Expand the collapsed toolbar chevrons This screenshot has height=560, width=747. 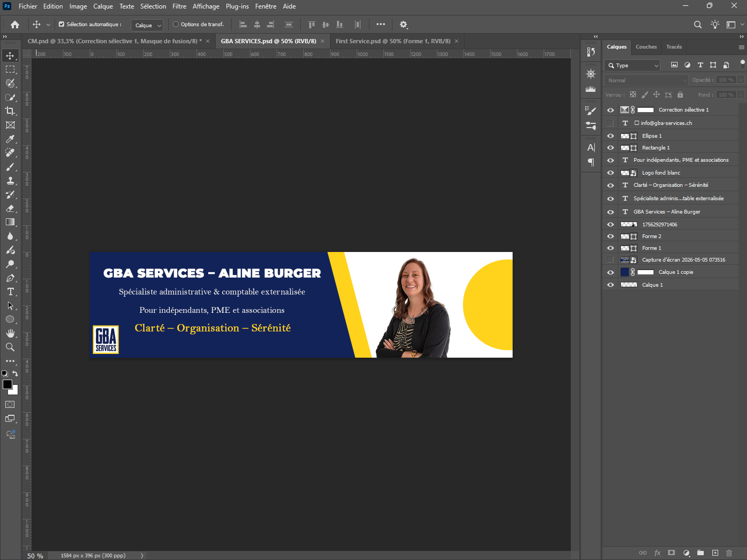click(x=5, y=37)
